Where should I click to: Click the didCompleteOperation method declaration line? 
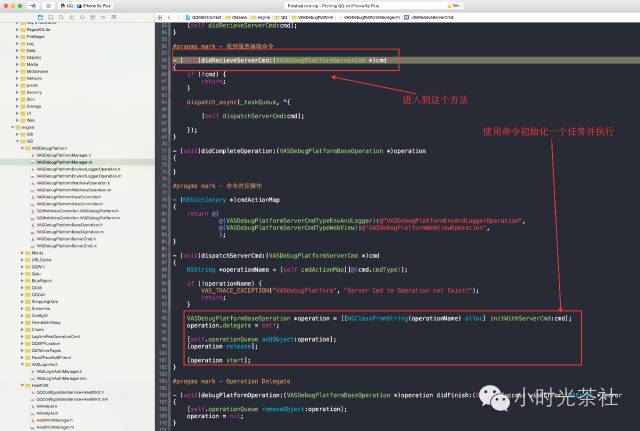click(300, 151)
